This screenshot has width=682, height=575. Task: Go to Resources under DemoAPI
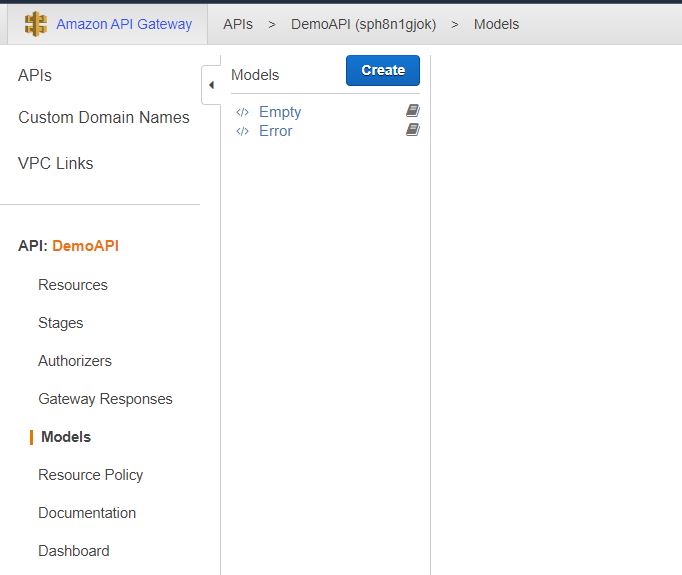[73, 285]
